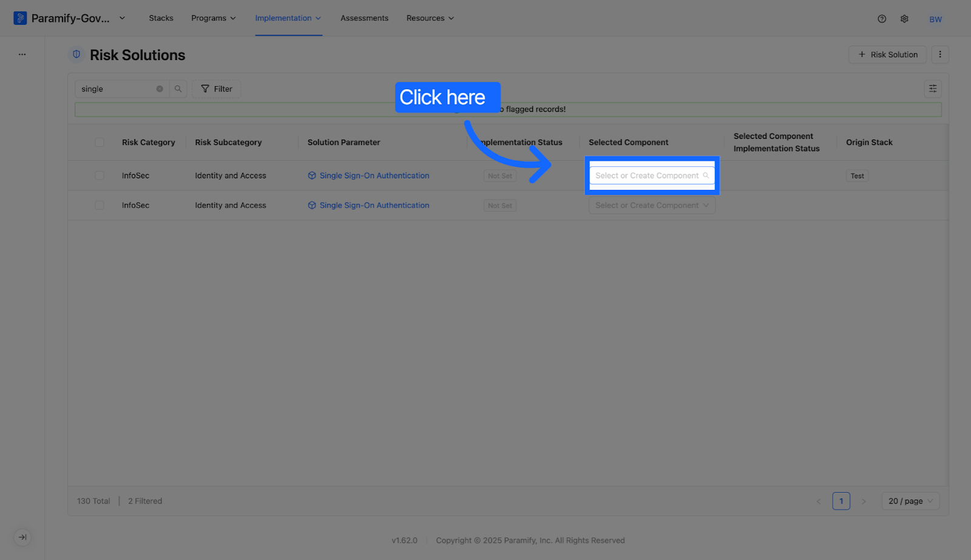The width and height of the screenshot is (971, 560).
Task: Click the Risk Solutions shield icon
Action: 76,55
